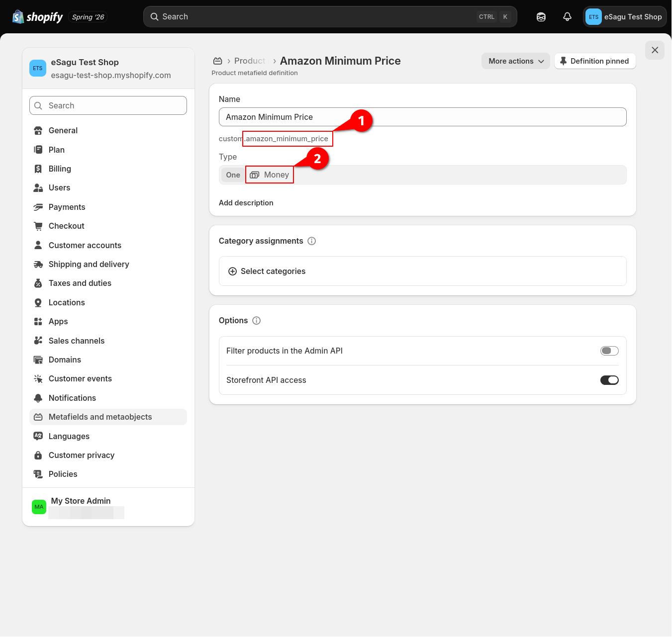Click the Locations pin icon
Screen dimensions: 672x637
(x=38, y=303)
